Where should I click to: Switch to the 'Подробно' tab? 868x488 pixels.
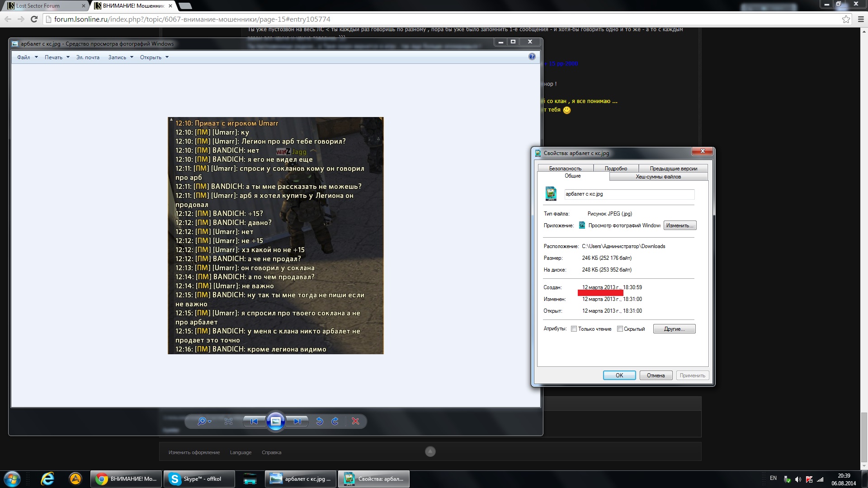click(x=616, y=169)
